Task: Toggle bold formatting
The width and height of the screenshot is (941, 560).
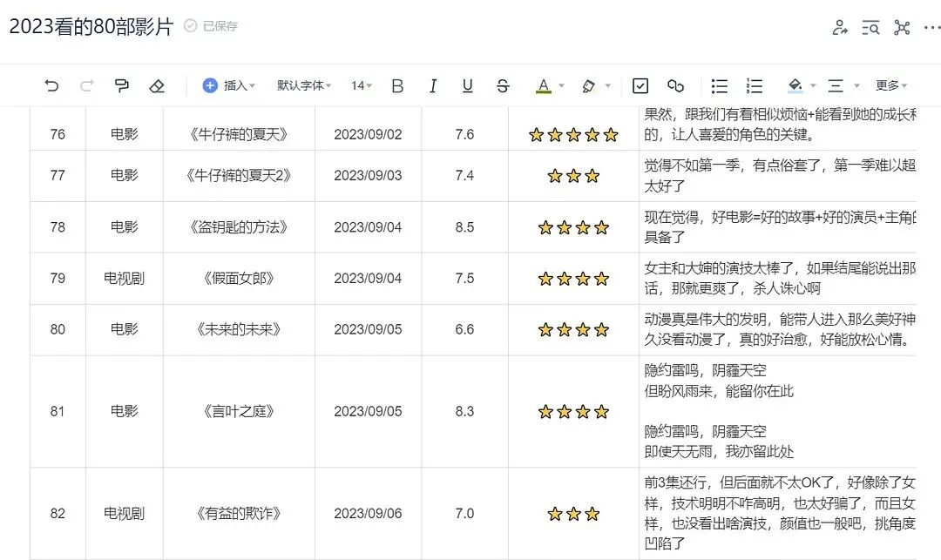Action: [397, 86]
